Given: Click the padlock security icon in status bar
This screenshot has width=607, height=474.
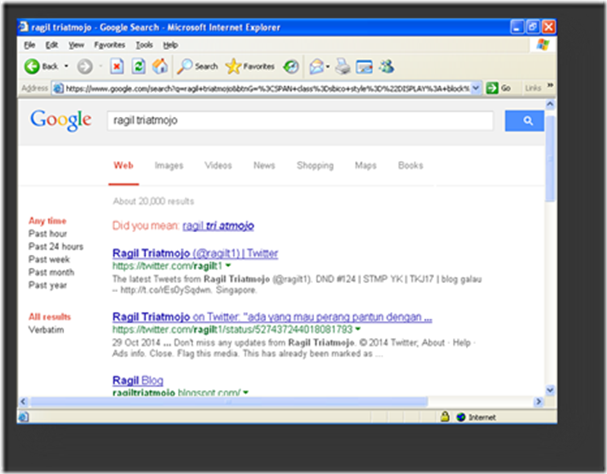Looking at the screenshot, I should [445, 417].
